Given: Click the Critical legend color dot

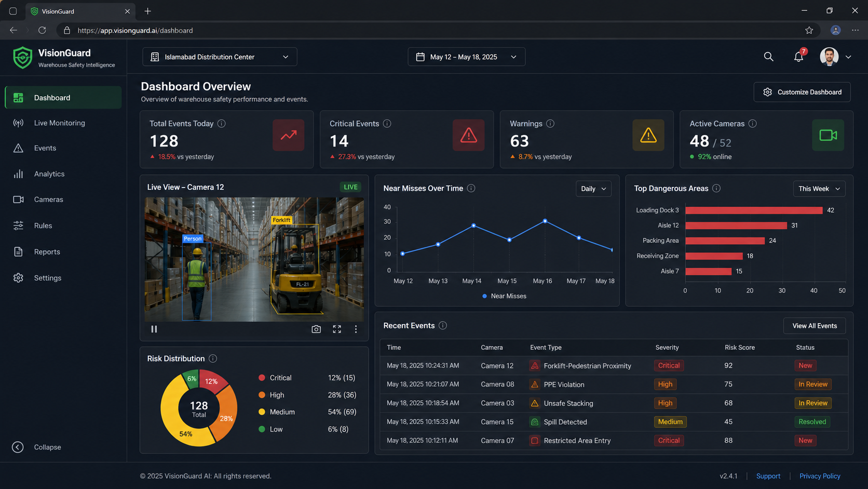Looking at the screenshot, I should point(262,378).
